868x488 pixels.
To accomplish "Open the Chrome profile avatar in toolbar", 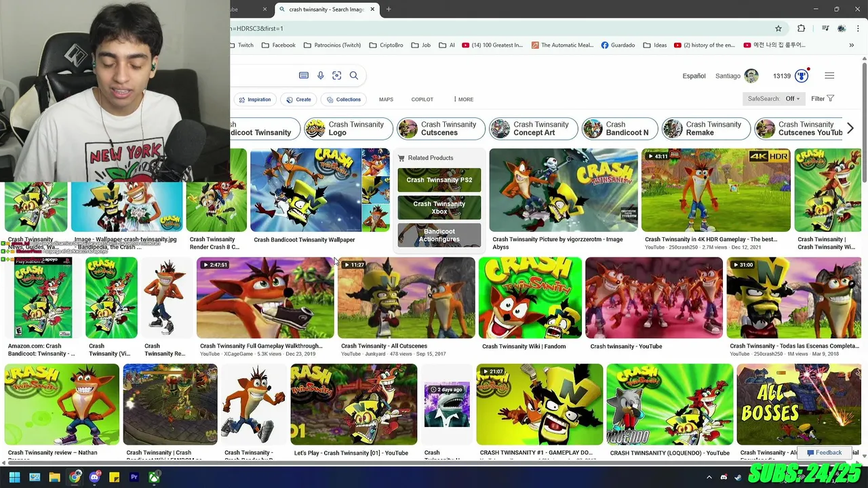I will point(842,28).
